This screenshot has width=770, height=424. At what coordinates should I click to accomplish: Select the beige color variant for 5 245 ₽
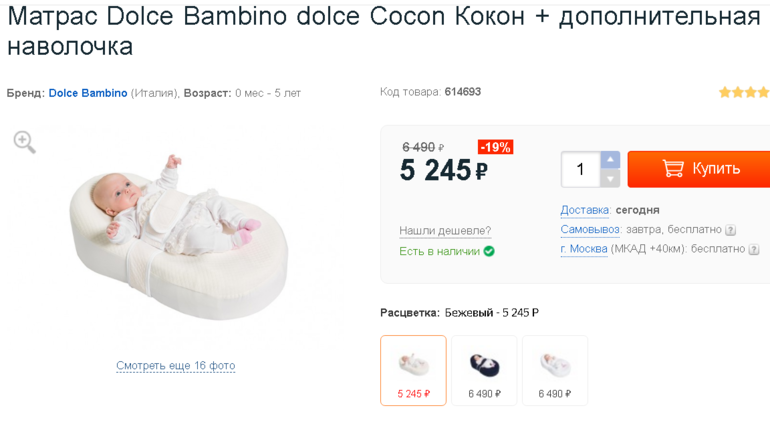[413, 370]
